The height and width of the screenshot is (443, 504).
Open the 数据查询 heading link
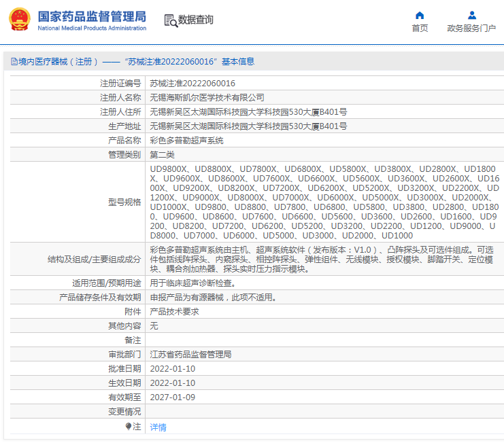point(195,20)
